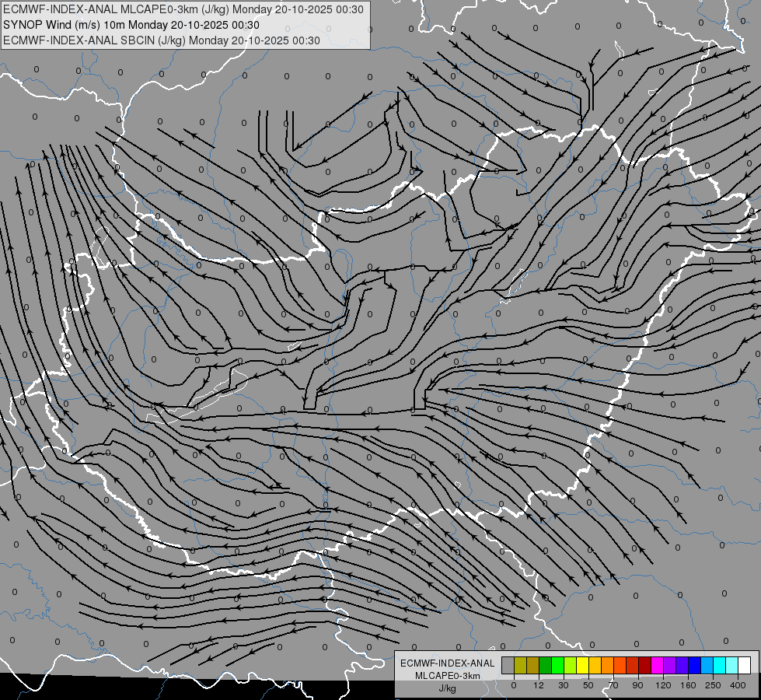761x700 pixels.
Task: Click the J/kg unit label in legend
Action: 448,688
